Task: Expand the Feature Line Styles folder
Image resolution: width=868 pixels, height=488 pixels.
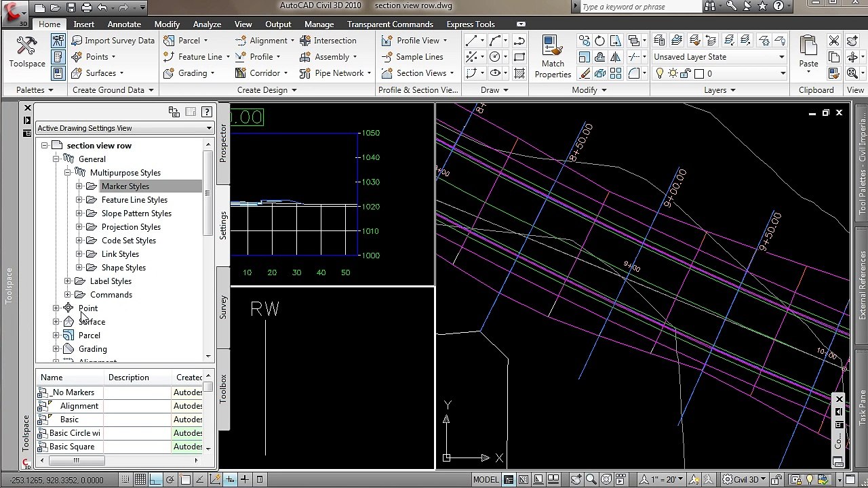Action: (x=79, y=200)
